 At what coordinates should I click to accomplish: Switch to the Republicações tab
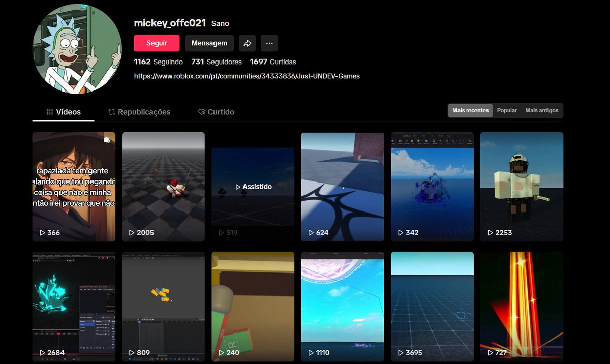tap(139, 112)
